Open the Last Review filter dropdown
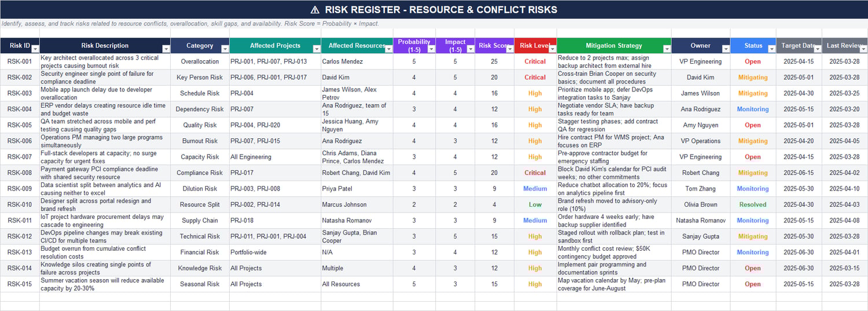The image size is (868, 311). [863, 49]
